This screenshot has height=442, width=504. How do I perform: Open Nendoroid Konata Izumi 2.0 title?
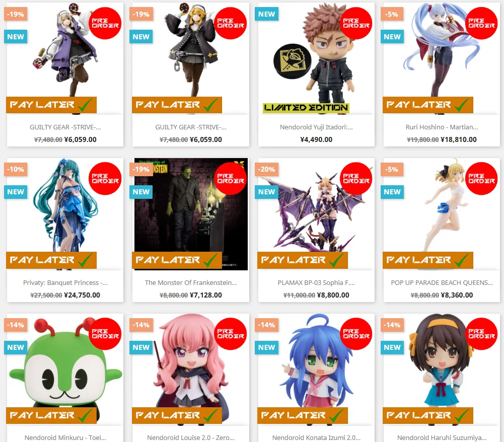316,437
